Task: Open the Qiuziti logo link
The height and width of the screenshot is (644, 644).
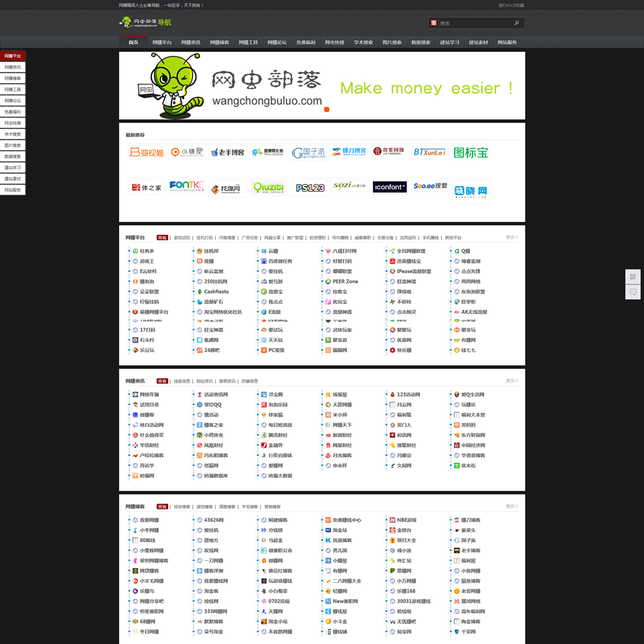Action: [268, 187]
